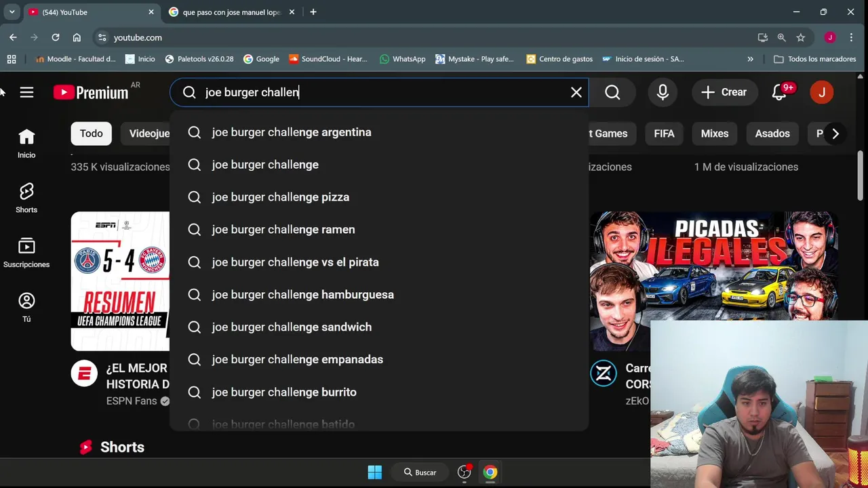Open the ESPN Fans channel name link
868x488 pixels.
(x=131, y=401)
